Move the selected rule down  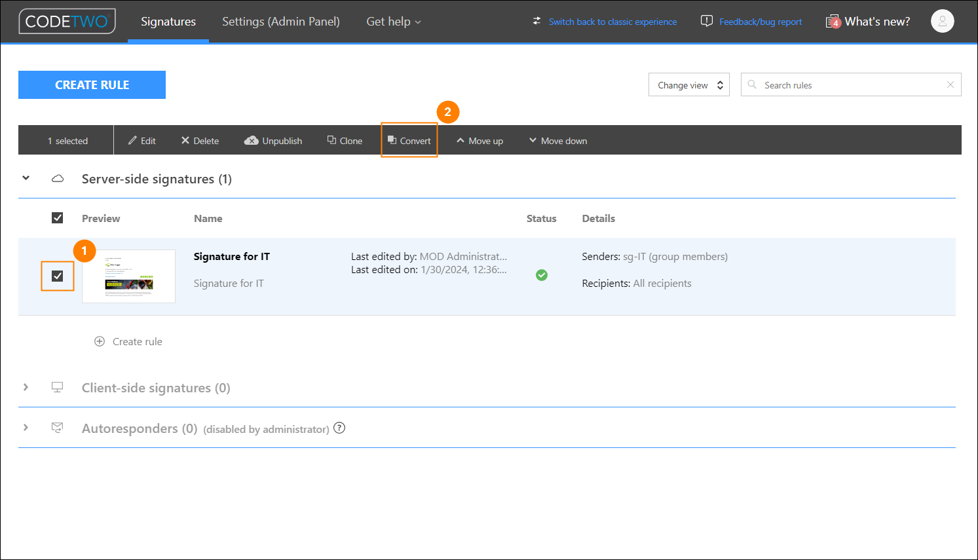click(557, 140)
